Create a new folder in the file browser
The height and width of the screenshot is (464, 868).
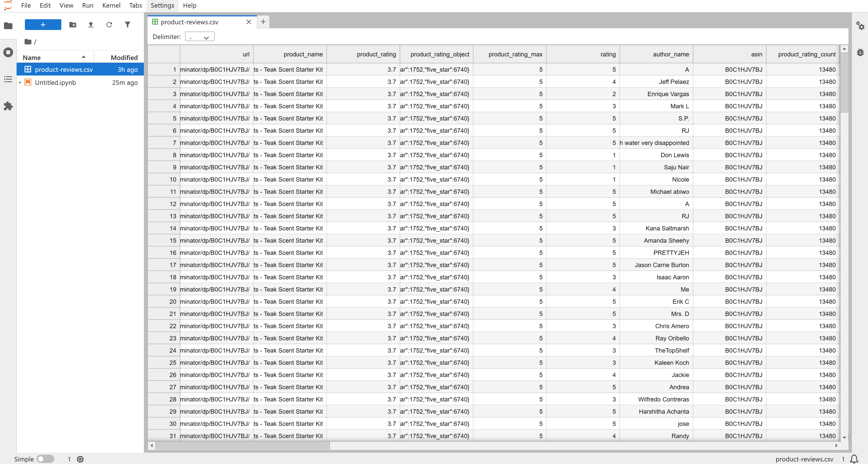coord(73,25)
